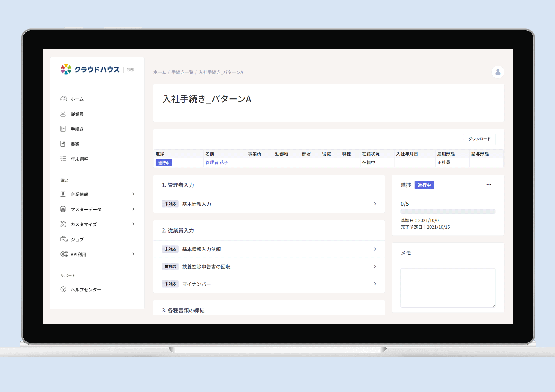
Task: Navigate to ホーム using the breadcrumb
Action: pyautogui.click(x=159, y=72)
